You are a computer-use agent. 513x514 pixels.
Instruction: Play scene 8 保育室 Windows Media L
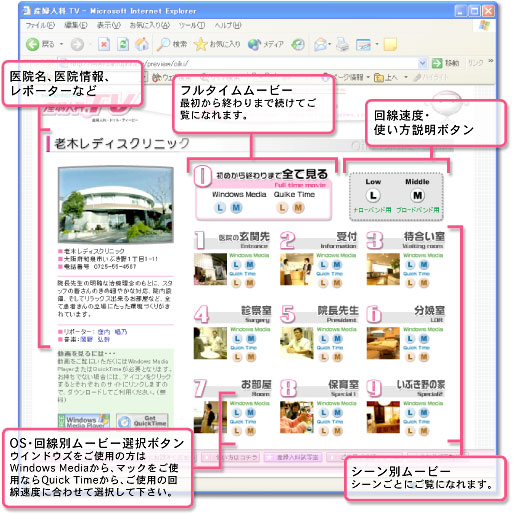[x=323, y=413]
